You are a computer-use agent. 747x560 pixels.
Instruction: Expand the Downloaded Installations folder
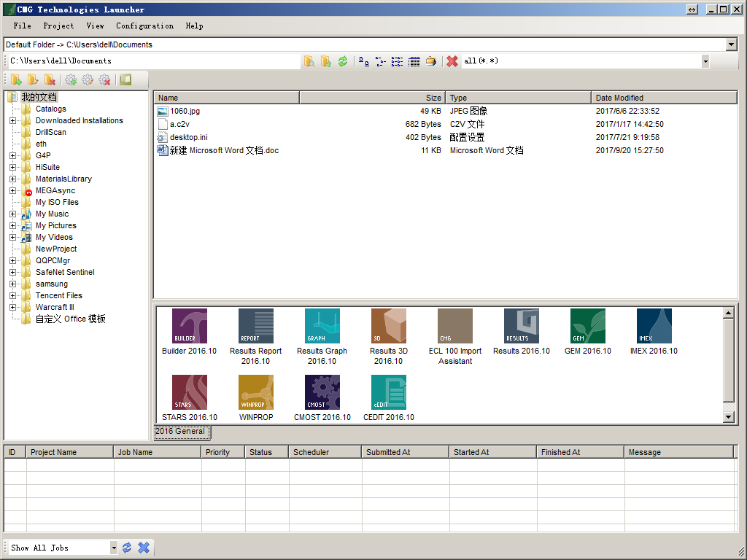[13, 121]
